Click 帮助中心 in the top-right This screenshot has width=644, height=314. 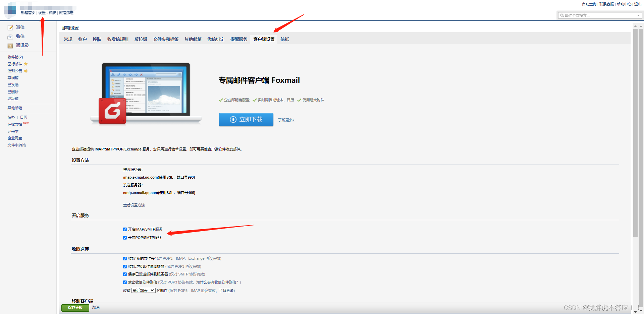(x=624, y=4)
